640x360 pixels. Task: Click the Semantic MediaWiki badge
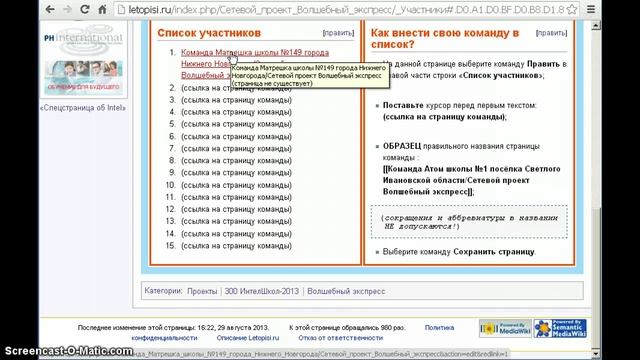pyautogui.click(x=560, y=329)
